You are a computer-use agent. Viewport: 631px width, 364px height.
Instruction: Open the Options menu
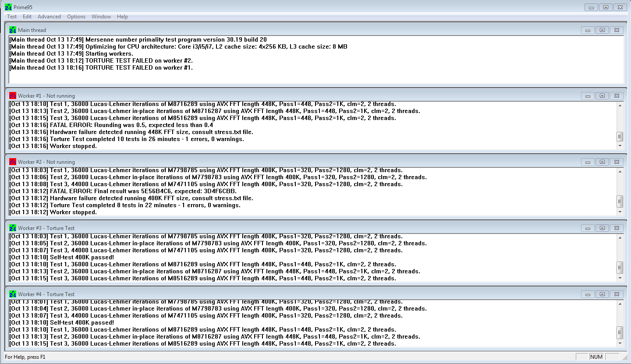(76, 17)
